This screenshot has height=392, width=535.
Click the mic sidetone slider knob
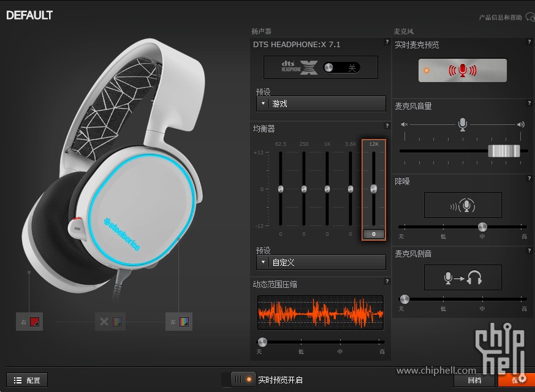pos(404,299)
